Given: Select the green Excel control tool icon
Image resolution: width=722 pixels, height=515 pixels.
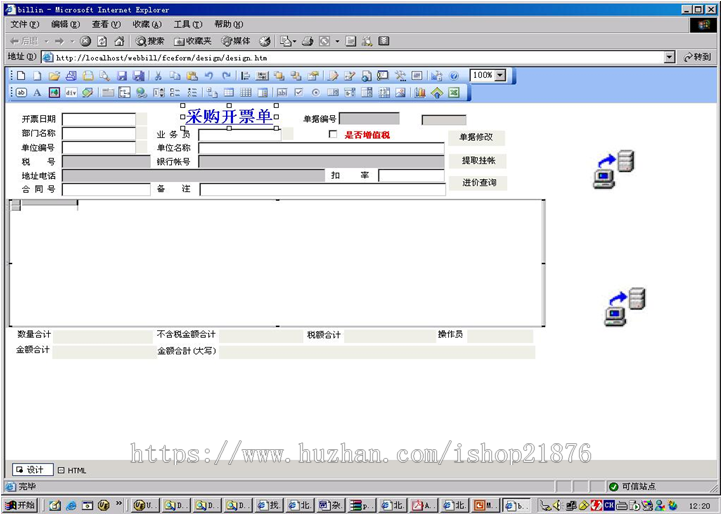Looking at the screenshot, I should point(454,93).
